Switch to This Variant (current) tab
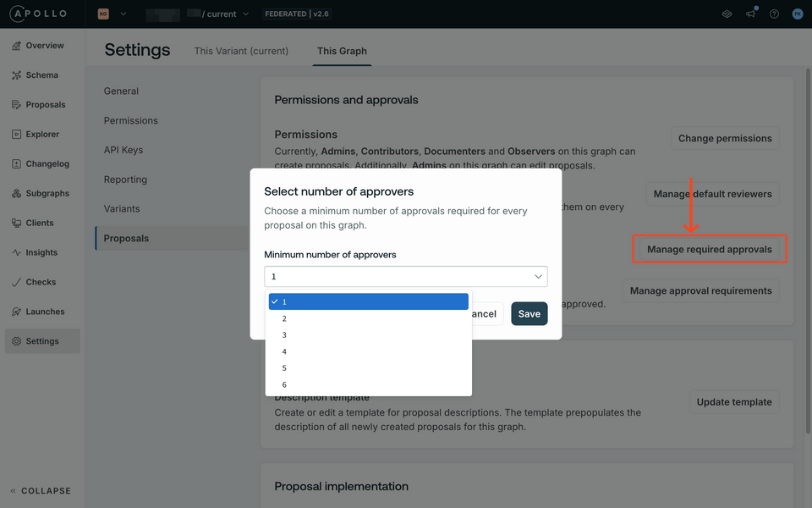The image size is (812, 508). (241, 51)
